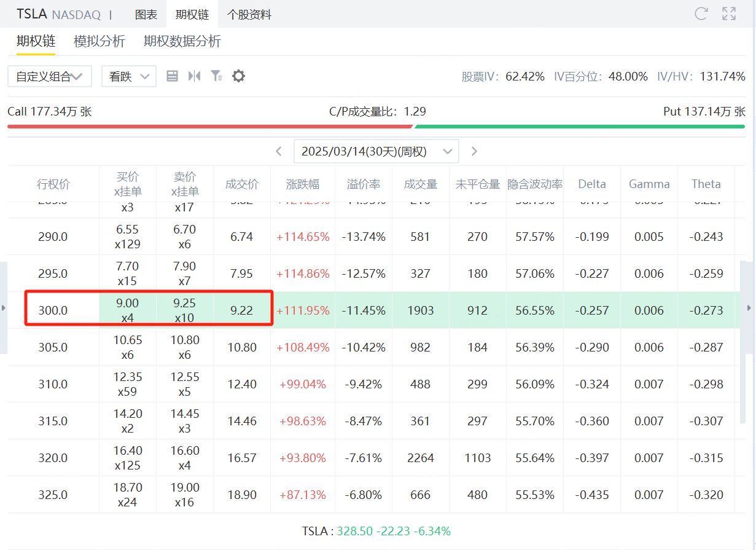Open the 2025/03/14(30天)(周权) expiration dropdown
Viewport: 756px width, 550px height.
tap(376, 151)
